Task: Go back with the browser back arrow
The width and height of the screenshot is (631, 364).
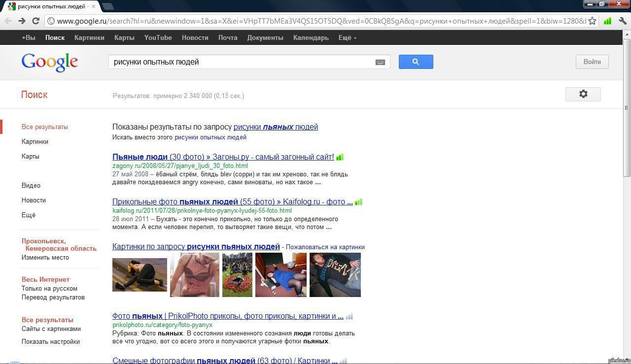Action: pos(8,21)
